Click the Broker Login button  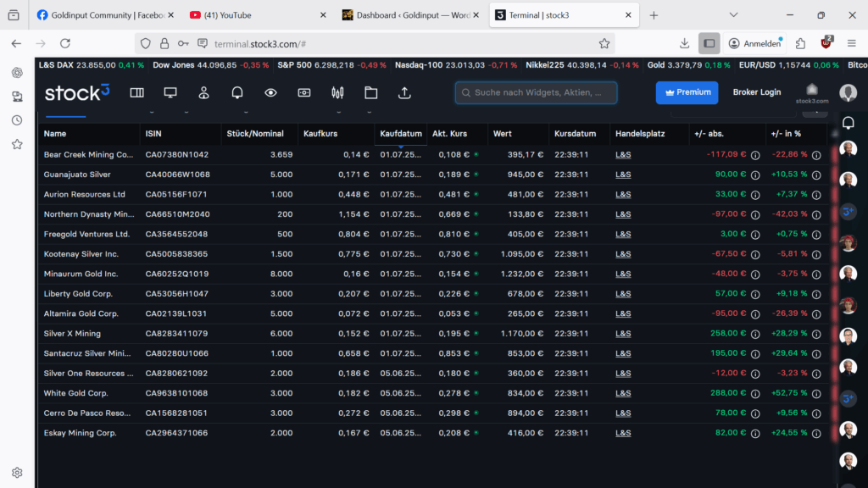tap(757, 92)
